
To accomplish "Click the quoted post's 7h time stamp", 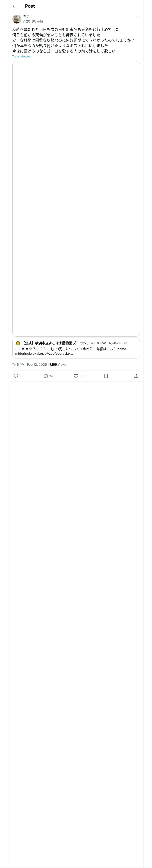I will 125,343.
